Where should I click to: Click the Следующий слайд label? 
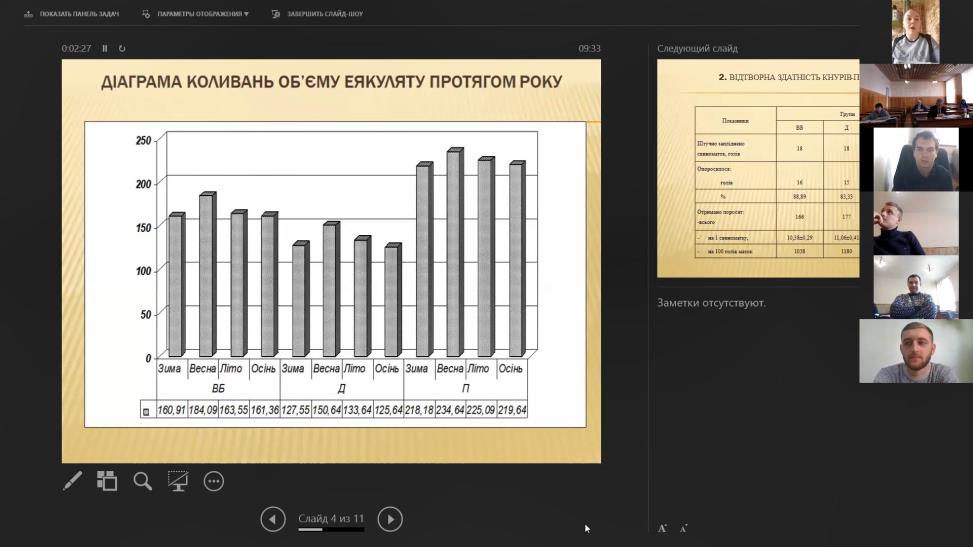(697, 48)
